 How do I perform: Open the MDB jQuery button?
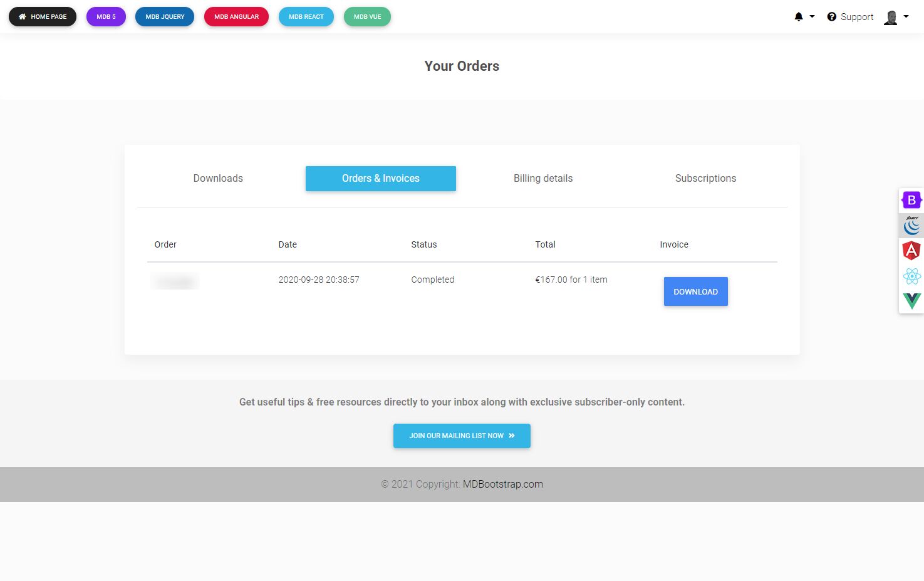pos(165,17)
